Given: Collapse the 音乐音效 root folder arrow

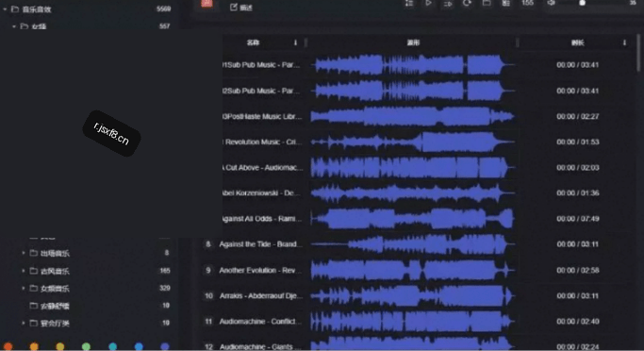Looking at the screenshot, I should click(x=5, y=9).
